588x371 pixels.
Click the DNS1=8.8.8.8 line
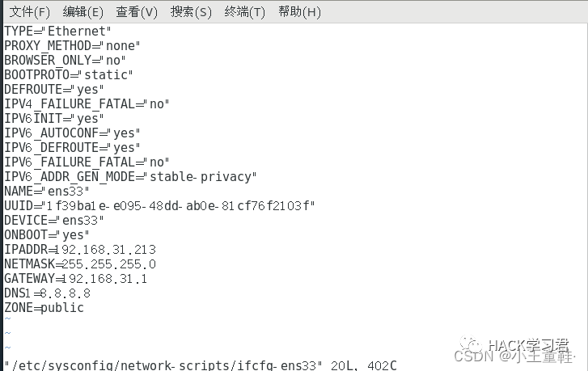coord(47,293)
